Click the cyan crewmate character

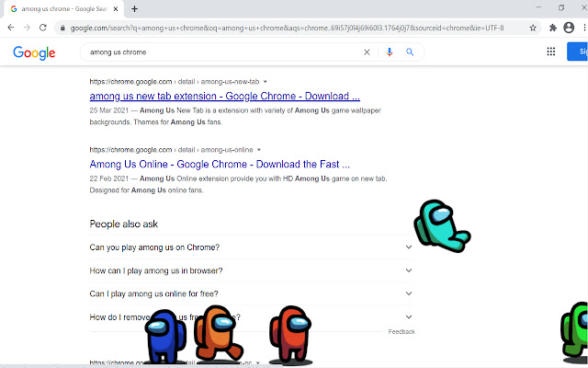(442, 225)
